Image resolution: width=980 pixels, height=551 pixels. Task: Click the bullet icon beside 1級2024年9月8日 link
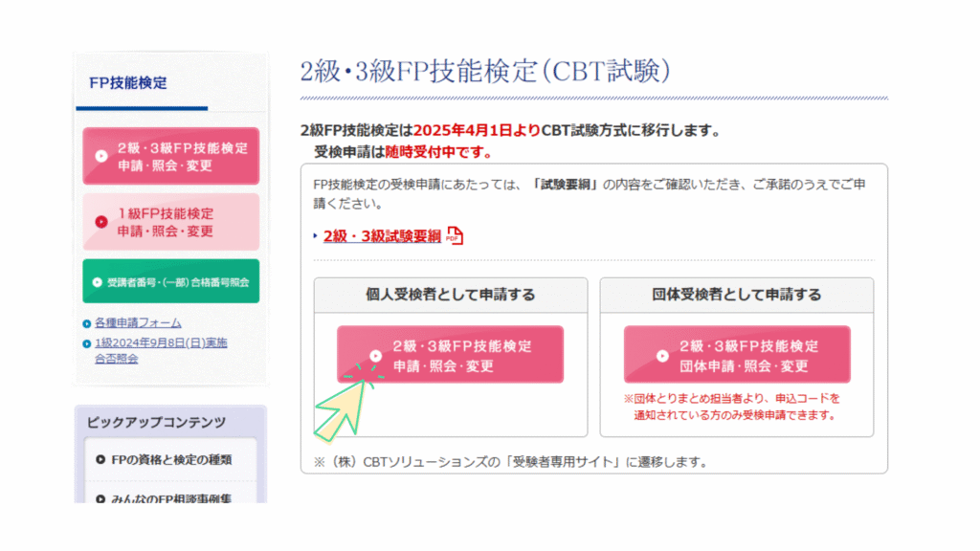point(87,342)
